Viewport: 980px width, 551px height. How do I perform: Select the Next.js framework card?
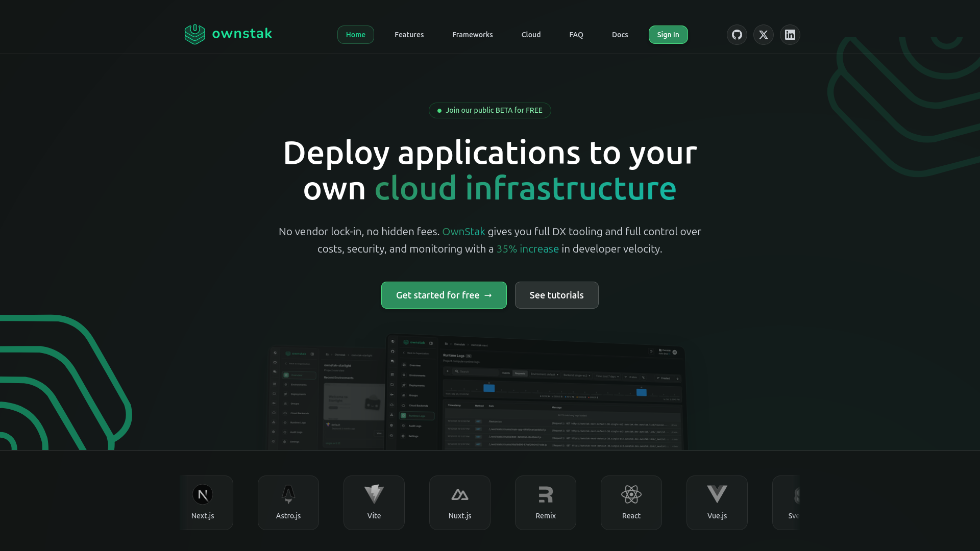(206, 503)
